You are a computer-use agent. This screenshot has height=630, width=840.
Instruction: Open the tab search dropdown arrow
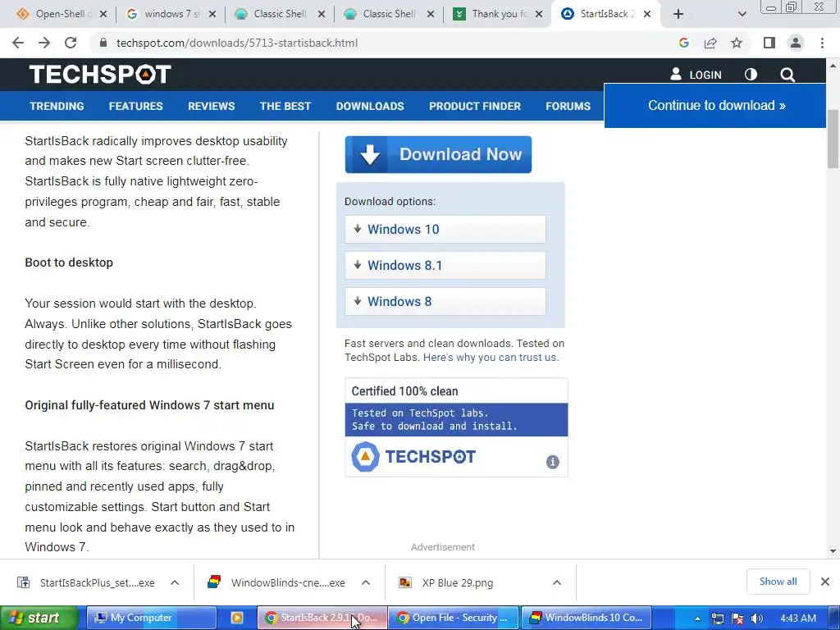coord(742,15)
